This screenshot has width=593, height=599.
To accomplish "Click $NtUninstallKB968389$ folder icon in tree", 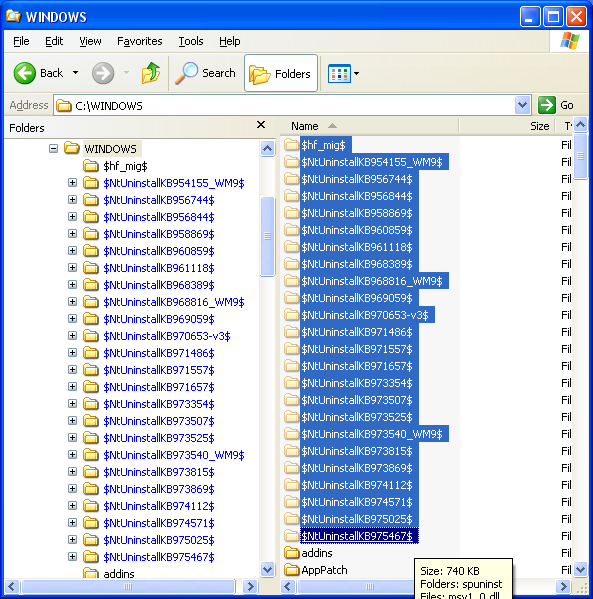I will (91, 285).
